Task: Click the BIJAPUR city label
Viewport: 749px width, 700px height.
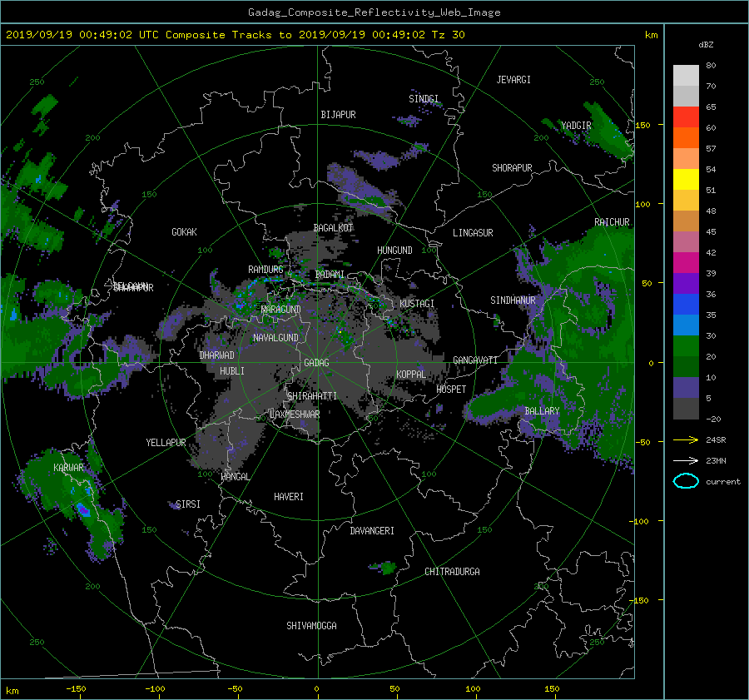Action: (x=338, y=115)
